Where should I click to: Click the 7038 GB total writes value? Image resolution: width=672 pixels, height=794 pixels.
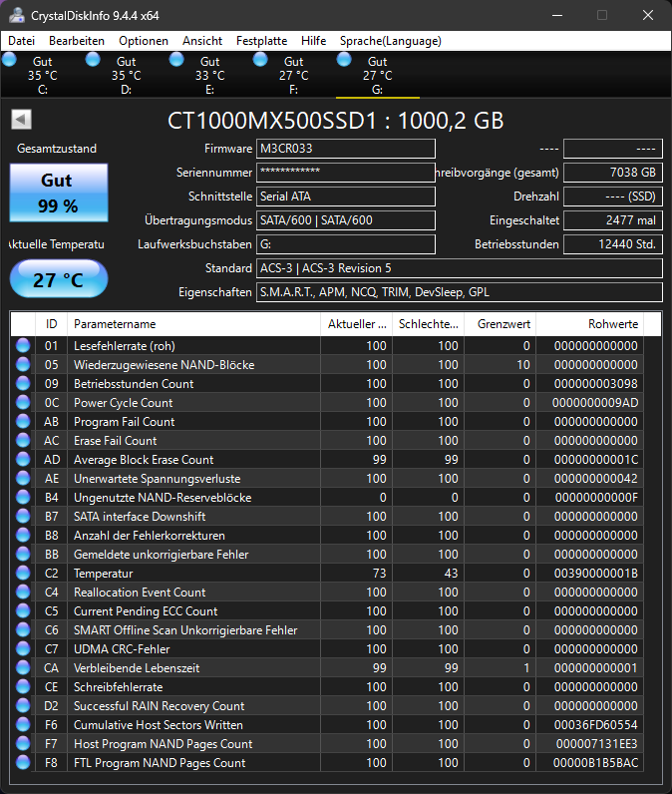click(613, 173)
